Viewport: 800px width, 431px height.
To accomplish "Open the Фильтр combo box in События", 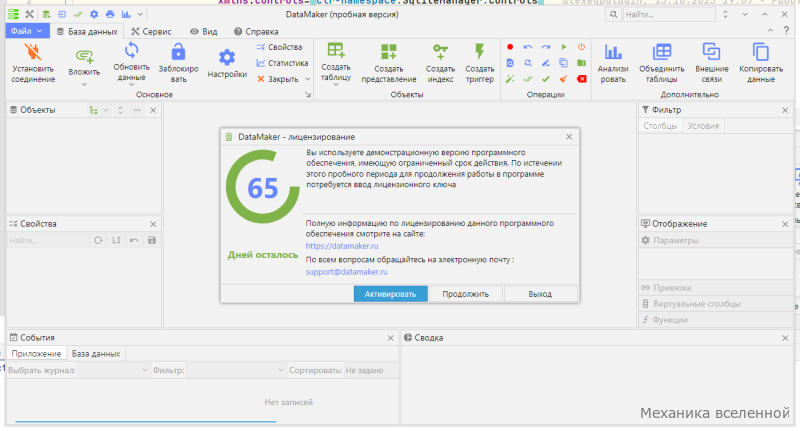I will [236, 370].
